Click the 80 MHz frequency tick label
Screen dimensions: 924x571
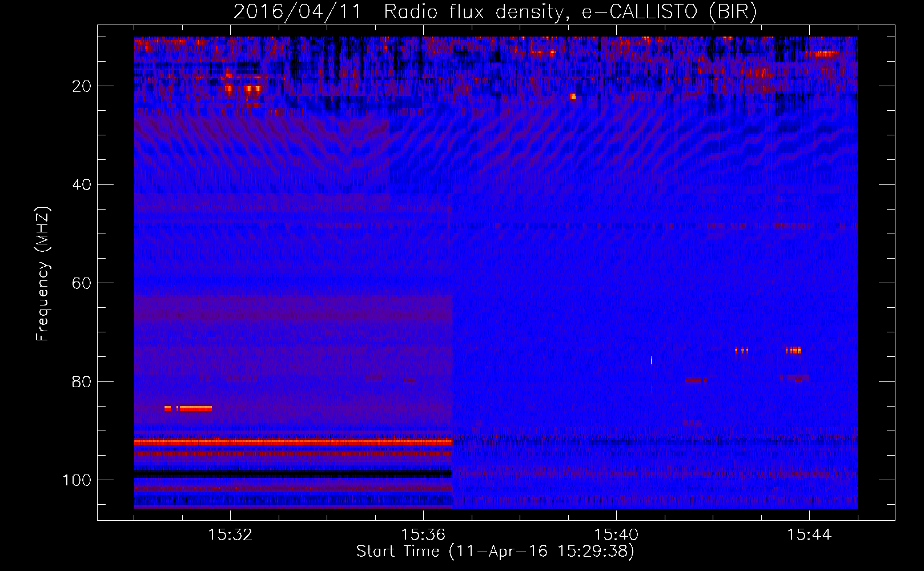pos(82,381)
